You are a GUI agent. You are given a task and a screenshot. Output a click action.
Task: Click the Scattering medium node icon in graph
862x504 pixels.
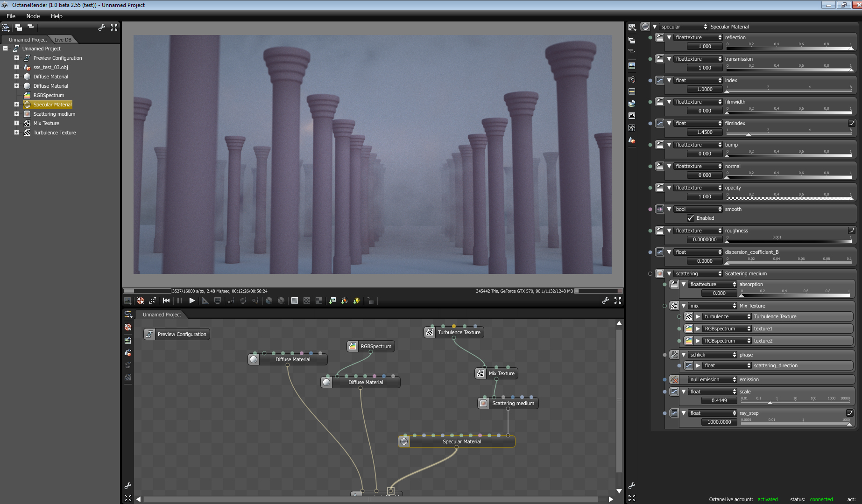pyautogui.click(x=484, y=403)
